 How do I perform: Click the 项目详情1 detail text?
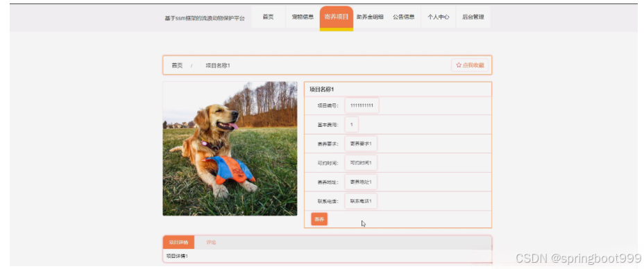[177, 256]
